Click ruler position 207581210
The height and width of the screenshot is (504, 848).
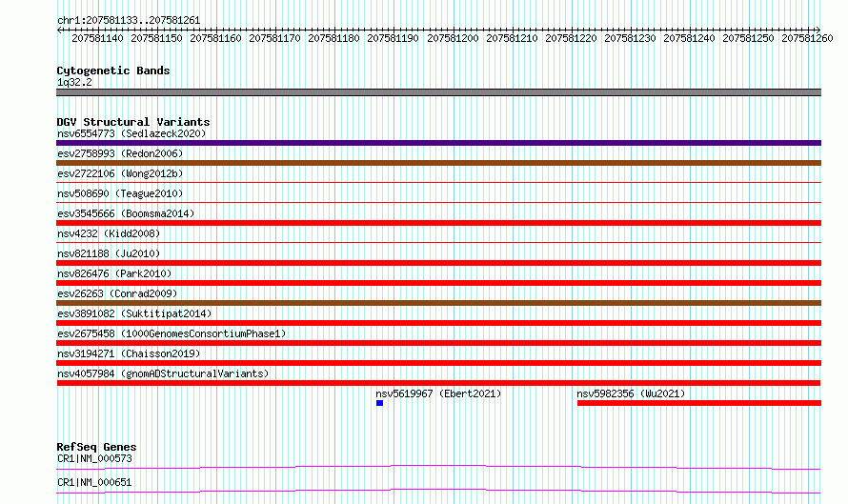[x=513, y=38]
